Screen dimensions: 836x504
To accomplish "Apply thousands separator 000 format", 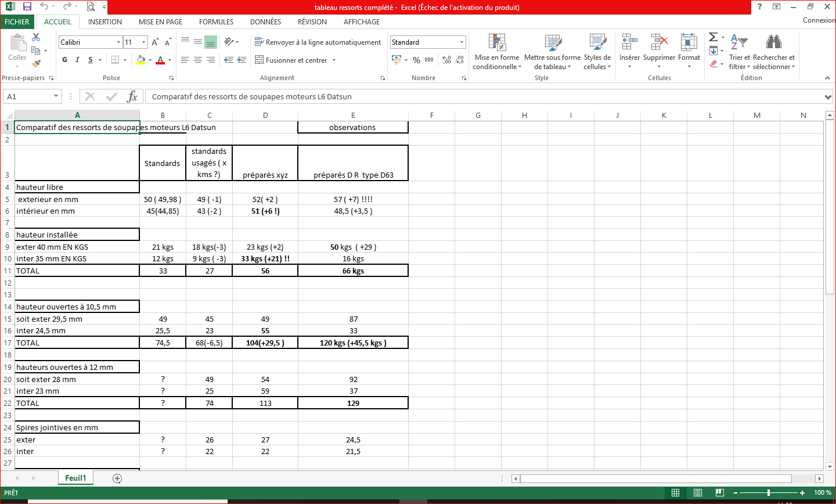I will (x=429, y=60).
